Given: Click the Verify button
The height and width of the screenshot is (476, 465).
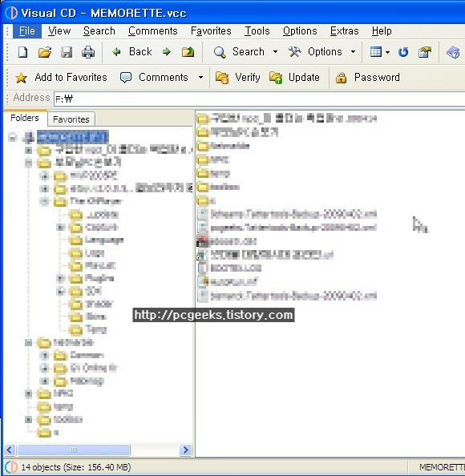Looking at the screenshot, I should (238, 78).
